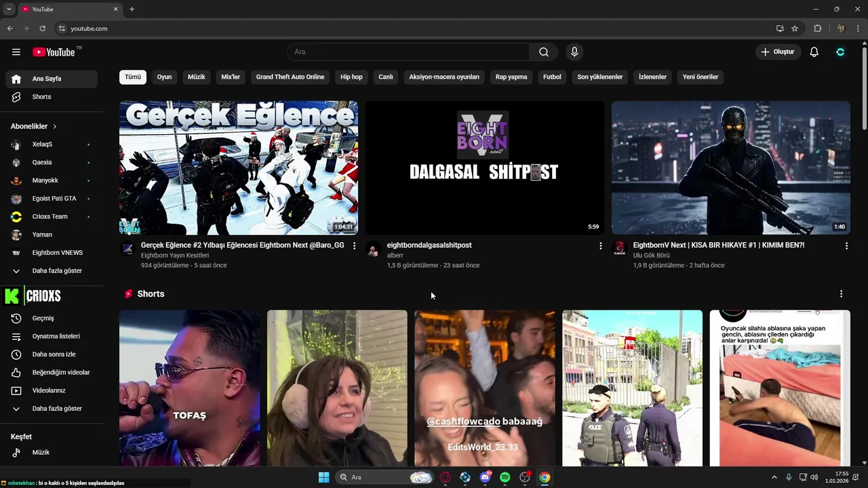Open Discord from the taskbar
This screenshot has width=868, height=488.
485,477
